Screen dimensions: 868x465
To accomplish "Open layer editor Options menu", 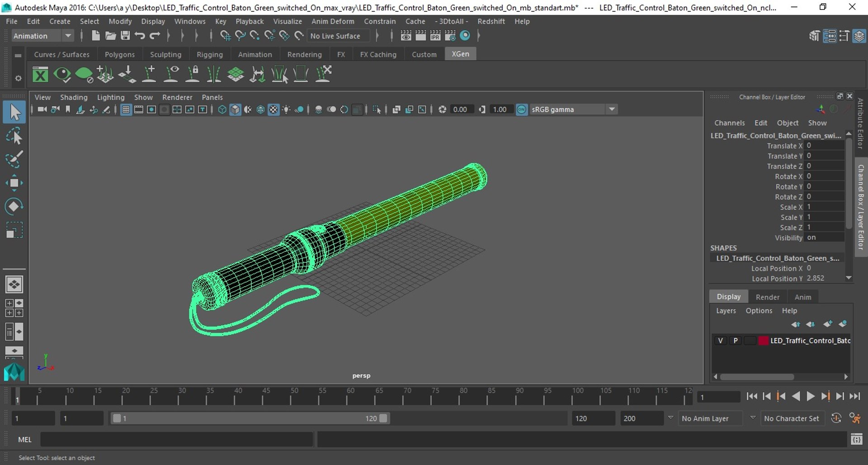I will 759,311.
